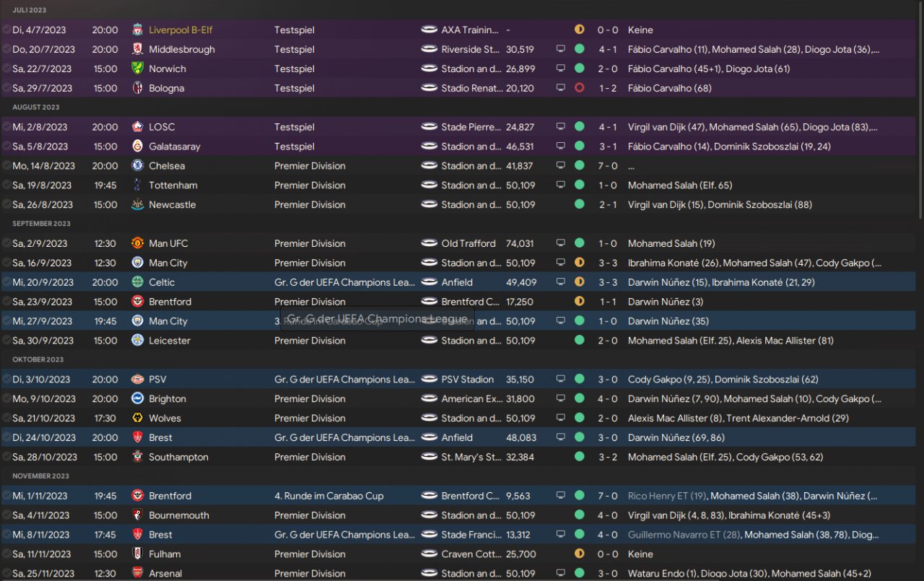Open the 7 - 0 result against Chelsea

coord(607,166)
